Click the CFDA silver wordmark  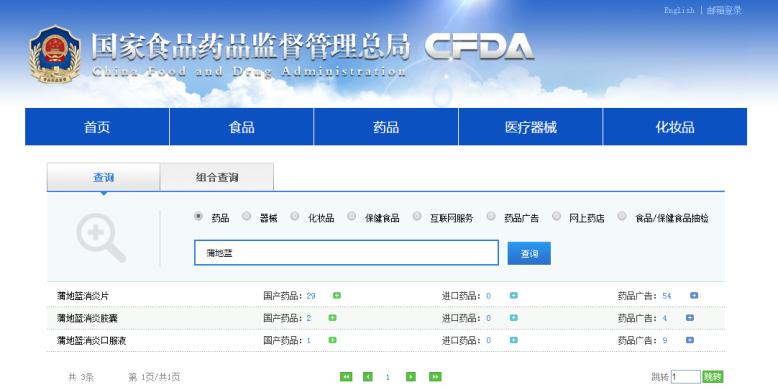479,47
